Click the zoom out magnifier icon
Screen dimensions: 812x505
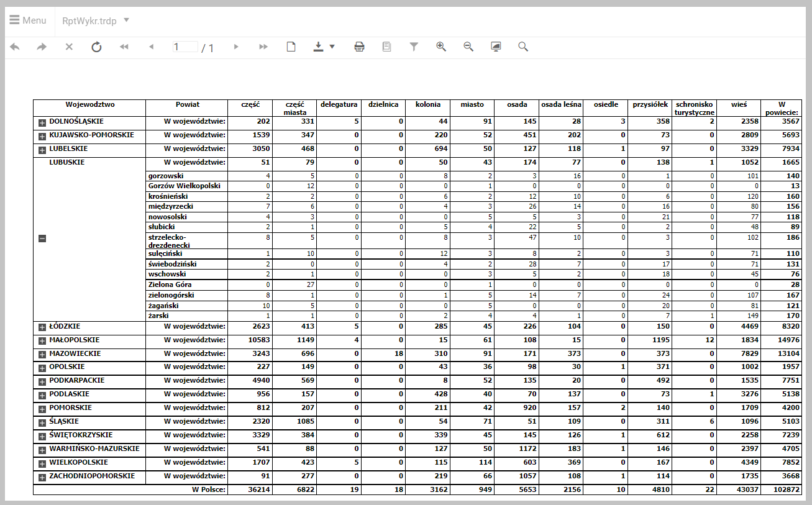point(468,47)
